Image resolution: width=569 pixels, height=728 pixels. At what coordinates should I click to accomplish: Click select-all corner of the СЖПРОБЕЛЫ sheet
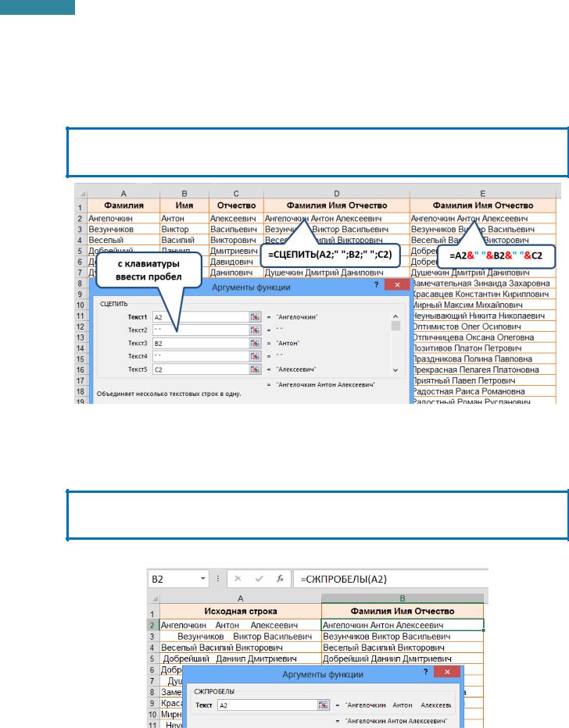pos(154,598)
